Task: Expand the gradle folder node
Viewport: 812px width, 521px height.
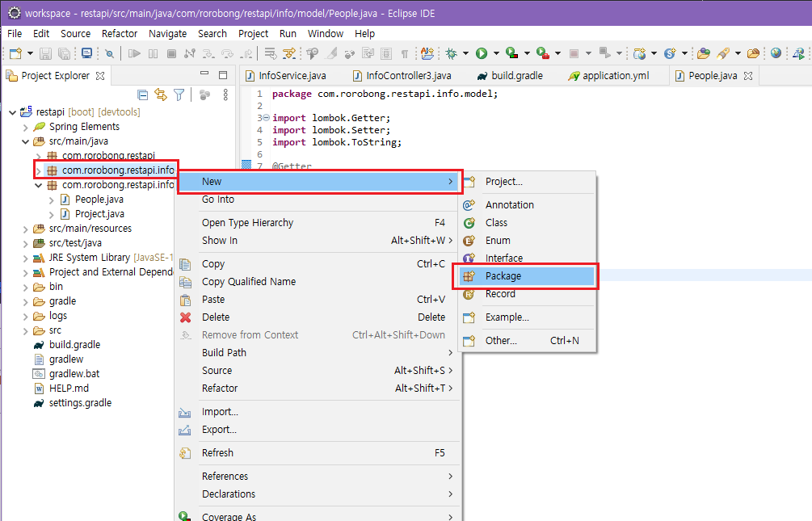Action: (x=25, y=301)
